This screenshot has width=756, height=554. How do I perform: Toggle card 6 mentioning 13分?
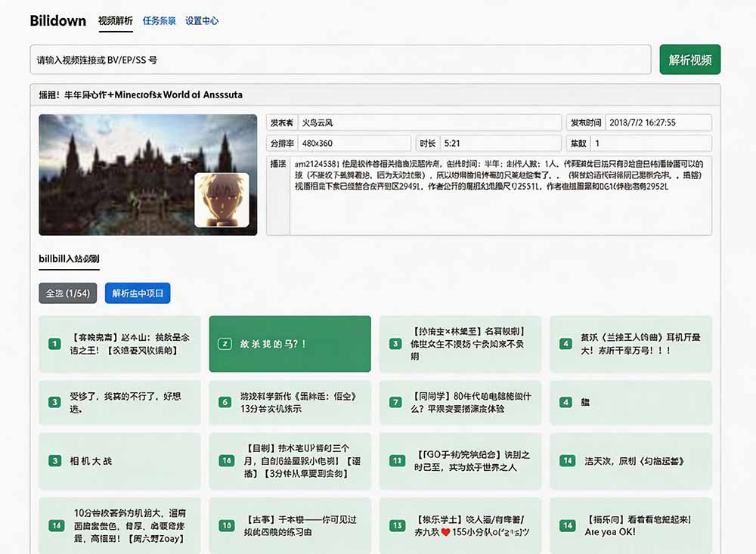[x=290, y=402]
